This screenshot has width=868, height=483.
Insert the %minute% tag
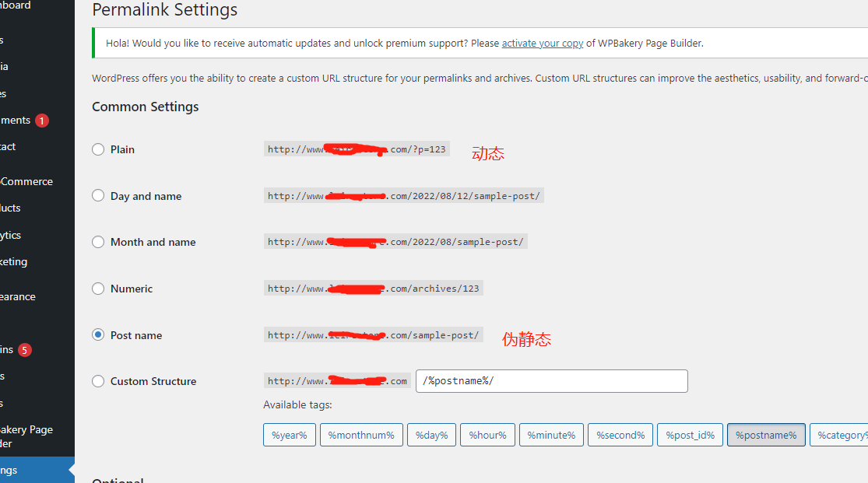click(x=551, y=435)
